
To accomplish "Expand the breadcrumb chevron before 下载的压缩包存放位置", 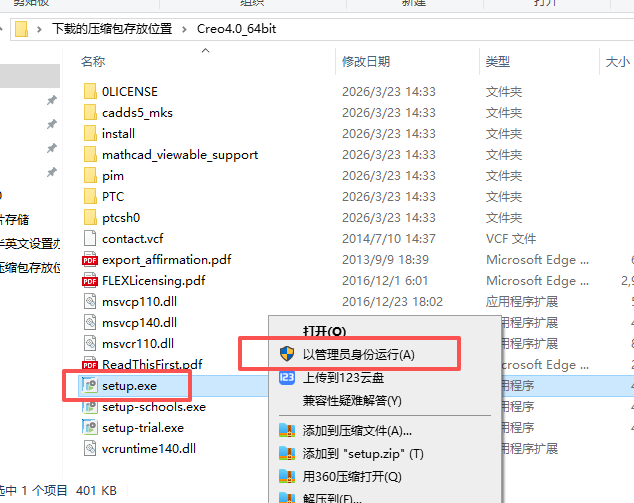I will (39, 29).
